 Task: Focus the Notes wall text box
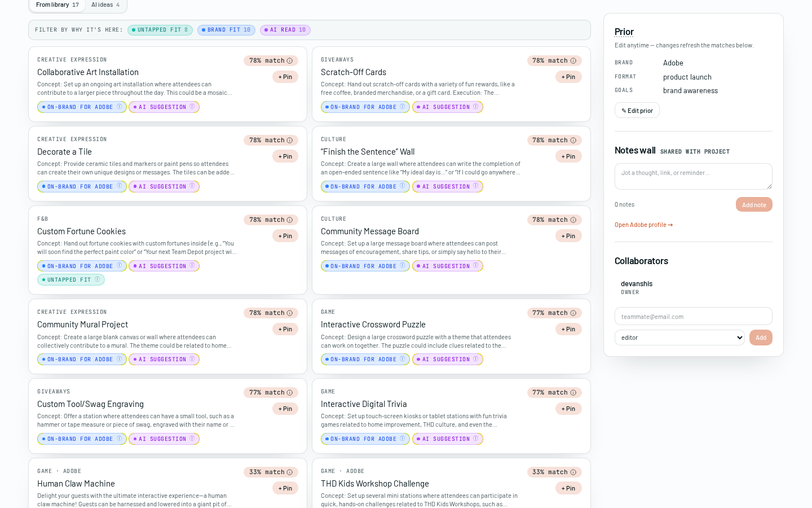point(694,176)
